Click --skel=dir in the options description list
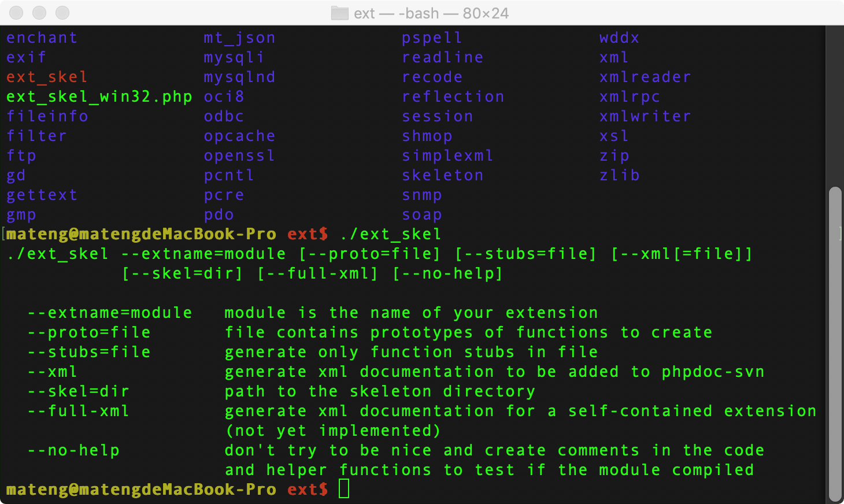Viewport: 844px width, 504px height. pos(79,391)
